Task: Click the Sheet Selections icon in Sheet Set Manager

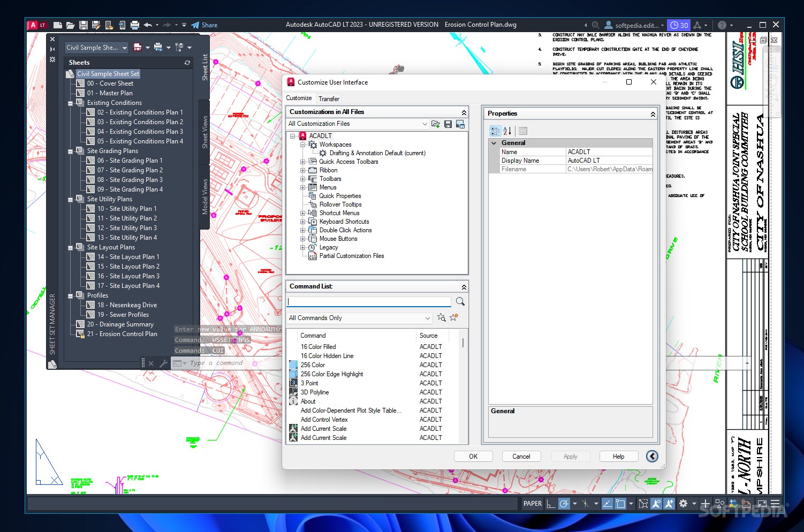Action: click(179, 47)
